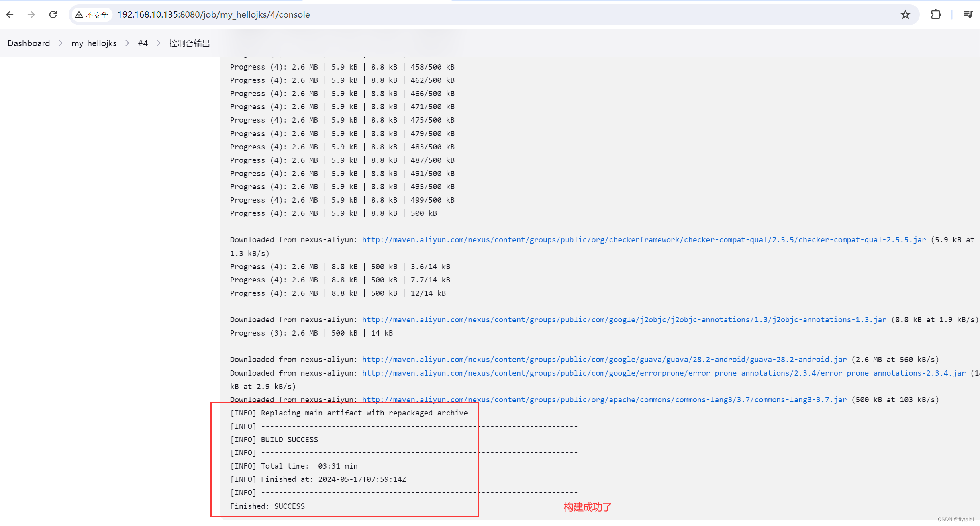Click the 不安全 security label
The image size is (980, 526).
pos(97,15)
